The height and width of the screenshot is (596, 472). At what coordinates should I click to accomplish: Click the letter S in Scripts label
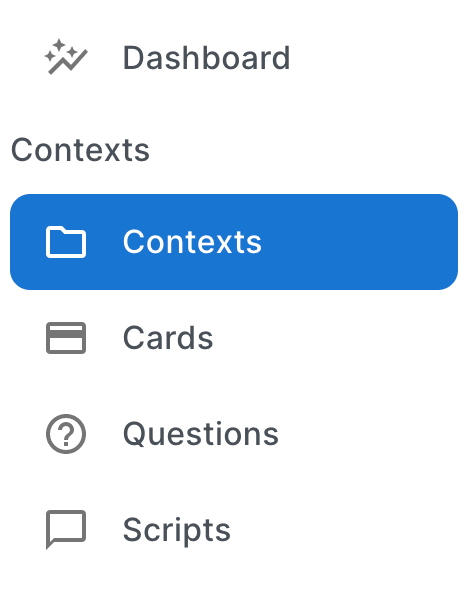pos(133,530)
